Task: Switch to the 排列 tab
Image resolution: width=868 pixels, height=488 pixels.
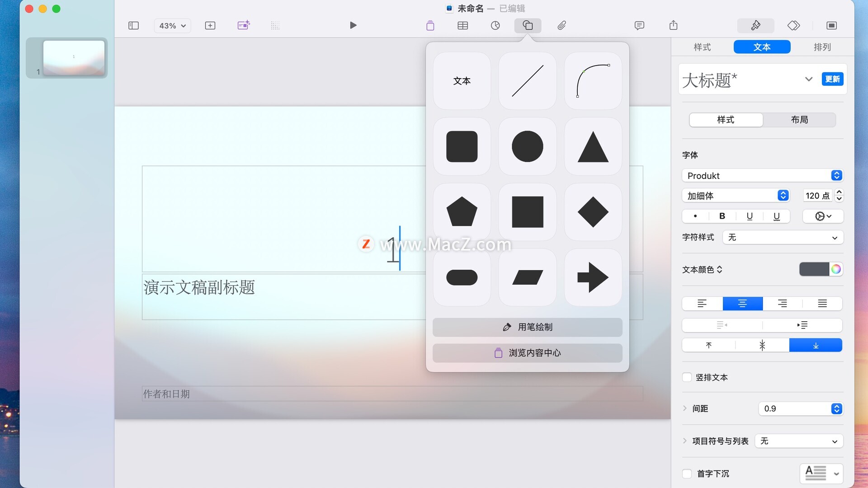Action: pyautogui.click(x=822, y=47)
